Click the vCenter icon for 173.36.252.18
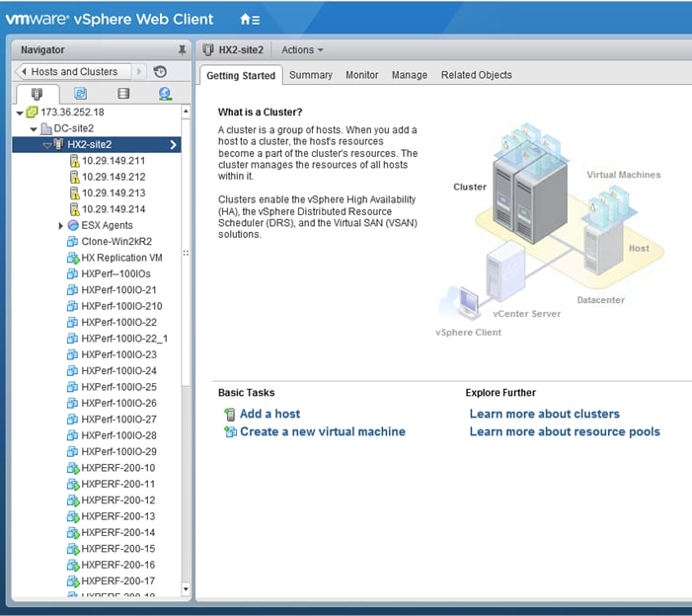Screen dimensions: 692x616 [32, 113]
